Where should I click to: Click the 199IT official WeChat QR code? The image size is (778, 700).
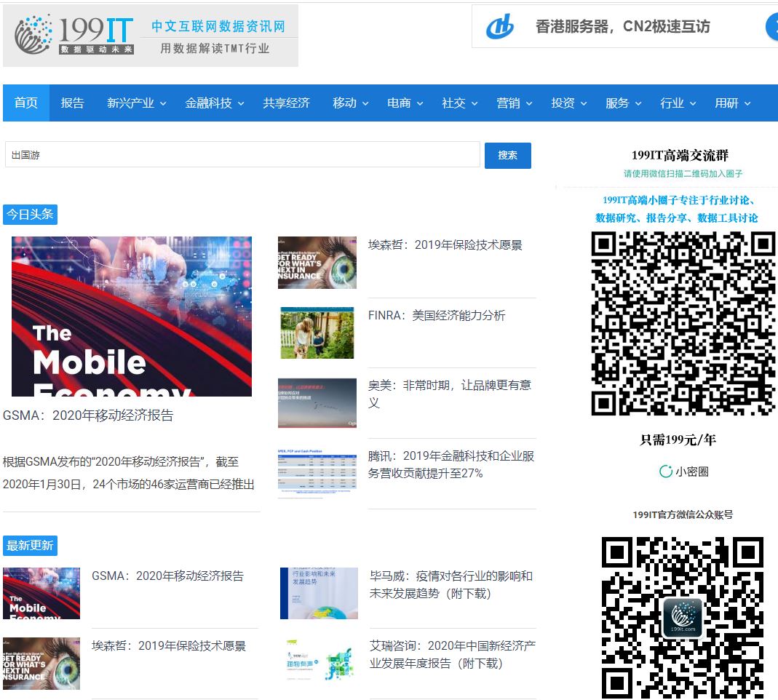(683, 618)
